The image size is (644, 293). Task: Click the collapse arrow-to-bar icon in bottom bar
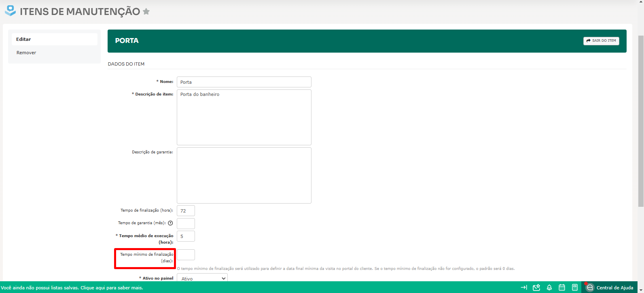[x=524, y=287]
